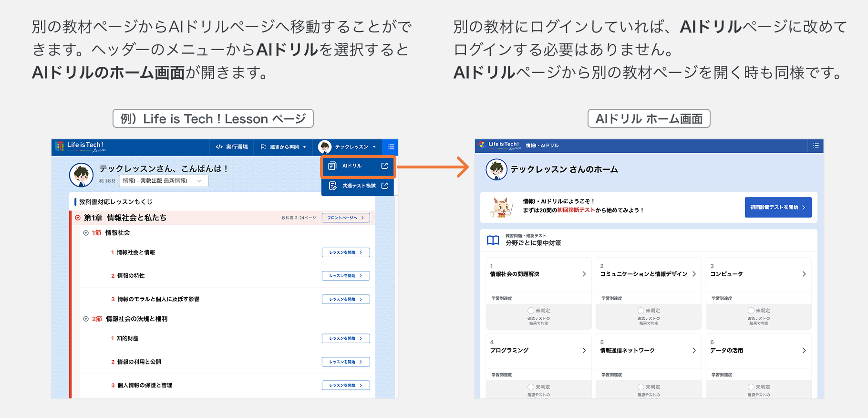Start the lesson 情報の利用と公開

tap(346, 362)
